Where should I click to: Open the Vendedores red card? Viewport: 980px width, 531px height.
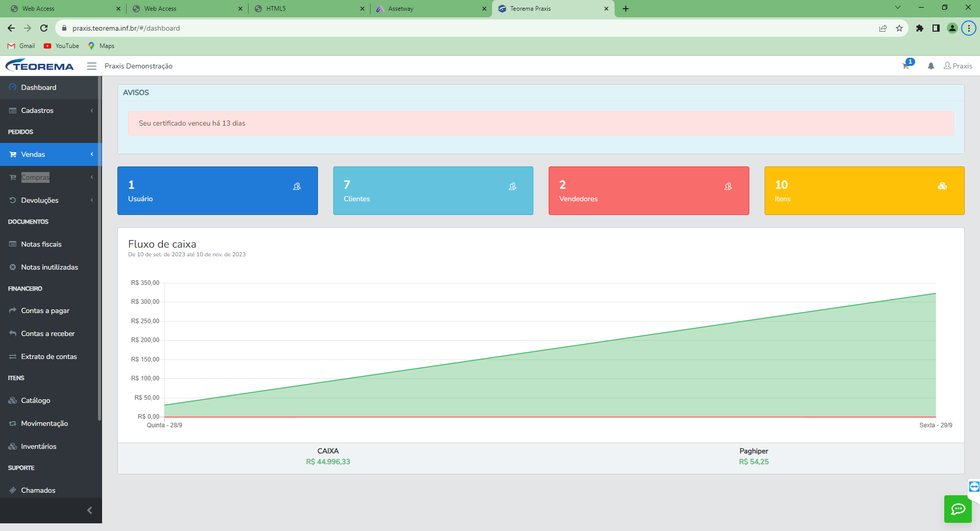coord(649,190)
